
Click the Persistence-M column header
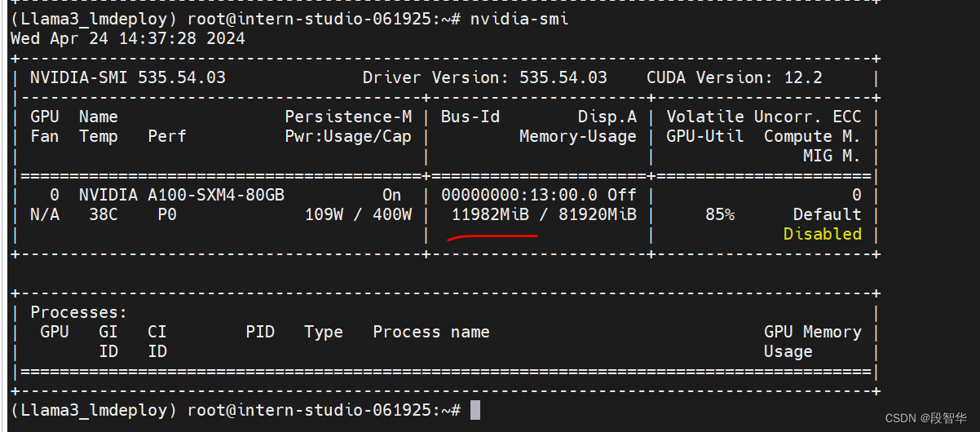click(x=348, y=117)
